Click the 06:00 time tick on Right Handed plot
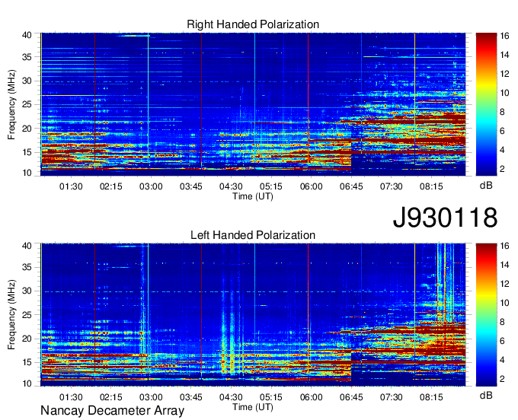 coord(312,186)
